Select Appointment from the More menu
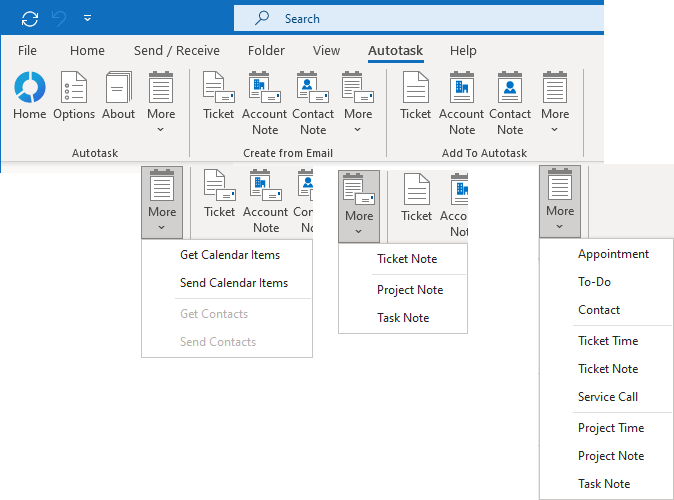This screenshot has width=674, height=500. (613, 254)
